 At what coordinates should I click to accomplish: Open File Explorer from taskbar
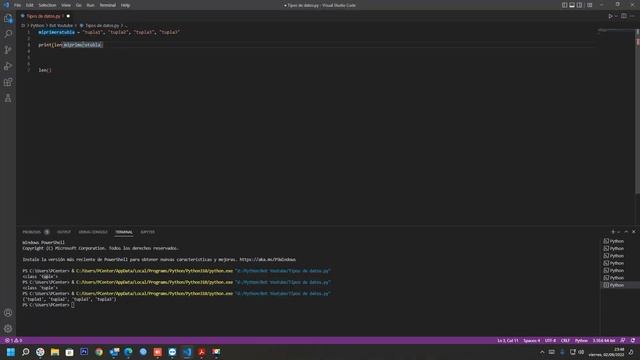[x=55, y=352]
